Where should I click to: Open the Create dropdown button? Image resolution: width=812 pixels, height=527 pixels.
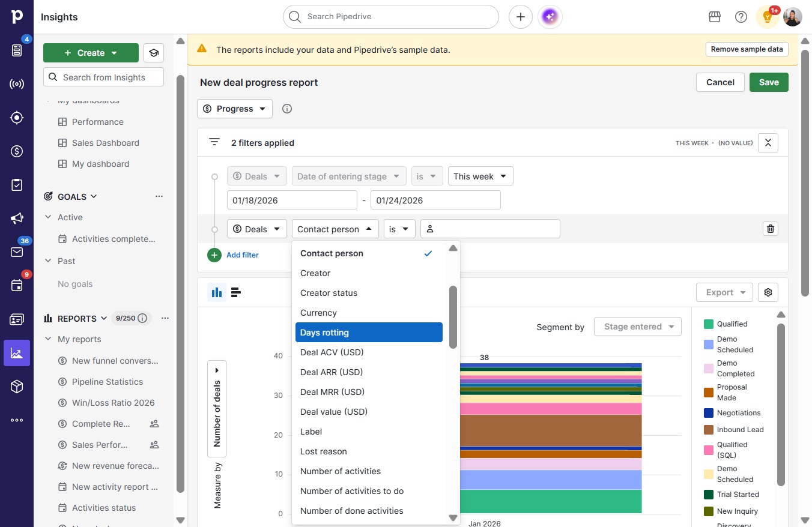tap(91, 53)
